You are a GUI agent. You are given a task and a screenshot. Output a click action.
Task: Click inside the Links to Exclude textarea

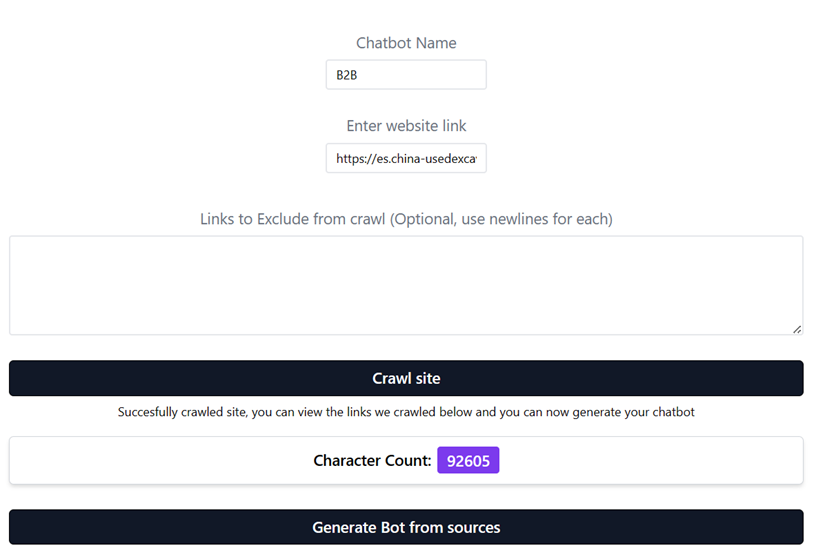point(406,286)
